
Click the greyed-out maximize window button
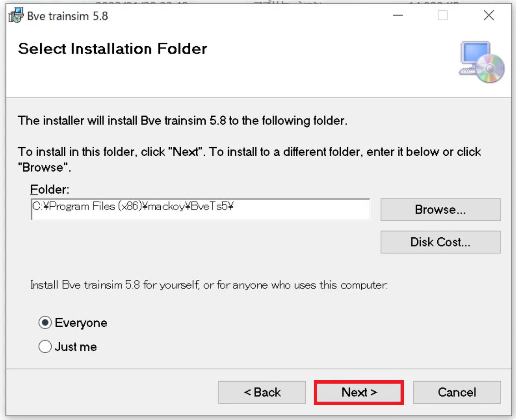click(443, 16)
